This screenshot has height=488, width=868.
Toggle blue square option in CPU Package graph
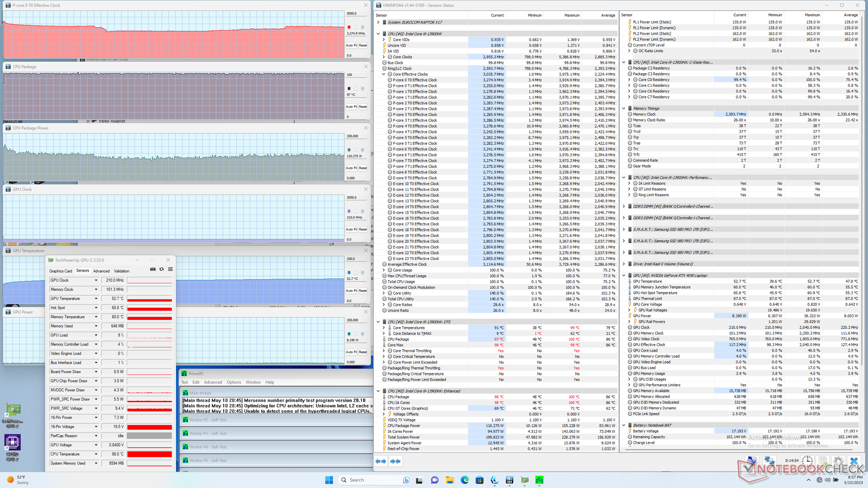pyautogui.click(x=363, y=89)
